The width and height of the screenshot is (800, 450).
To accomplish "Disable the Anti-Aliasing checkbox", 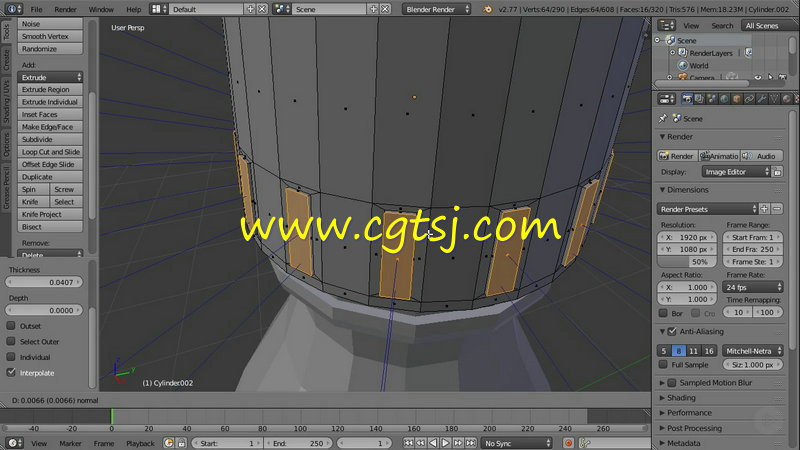I will (x=672, y=332).
